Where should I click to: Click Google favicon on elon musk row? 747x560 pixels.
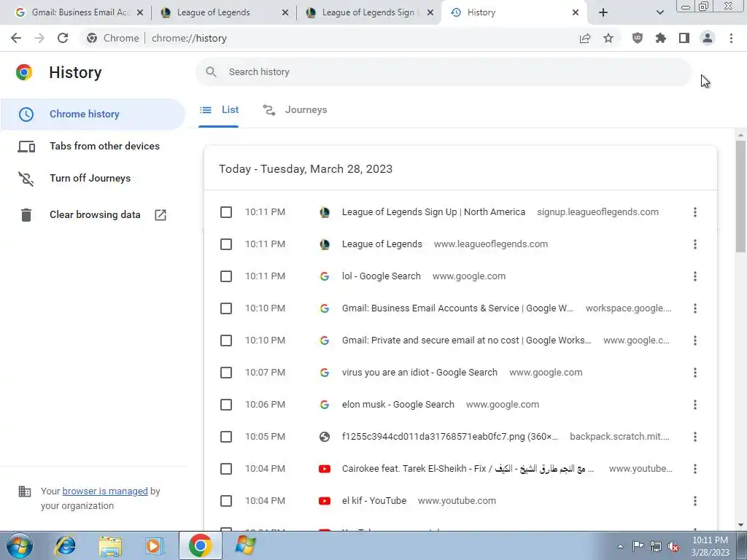[325, 405]
